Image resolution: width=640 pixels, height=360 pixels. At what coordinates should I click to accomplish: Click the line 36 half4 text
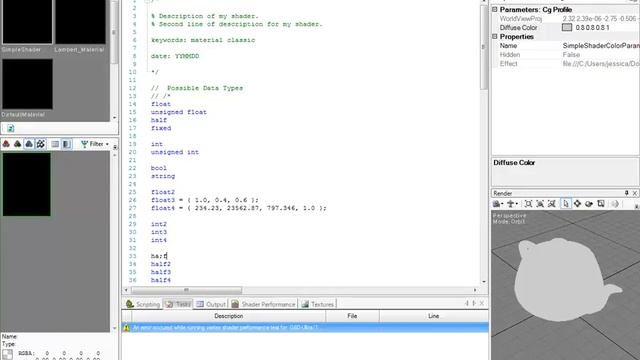[x=161, y=280]
